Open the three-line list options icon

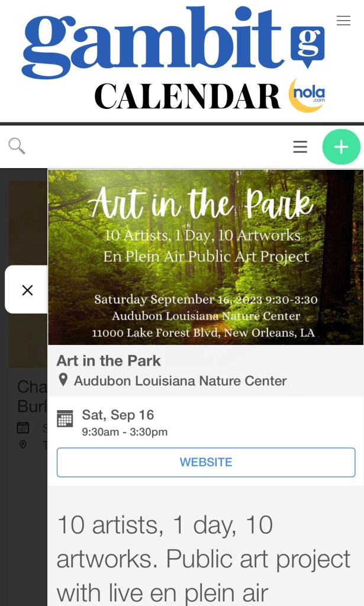pyautogui.click(x=300, y=147)
